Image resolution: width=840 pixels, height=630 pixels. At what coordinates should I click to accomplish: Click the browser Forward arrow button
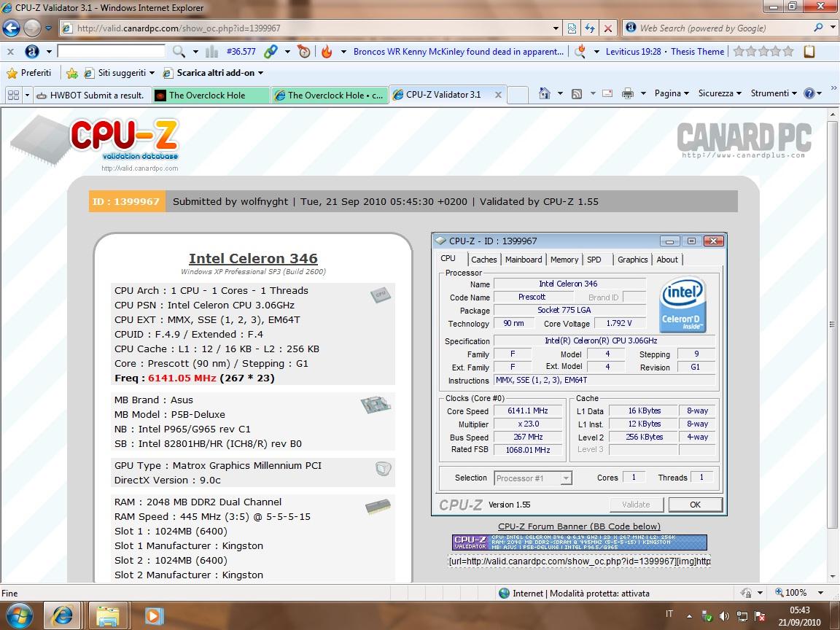point(32,28)
